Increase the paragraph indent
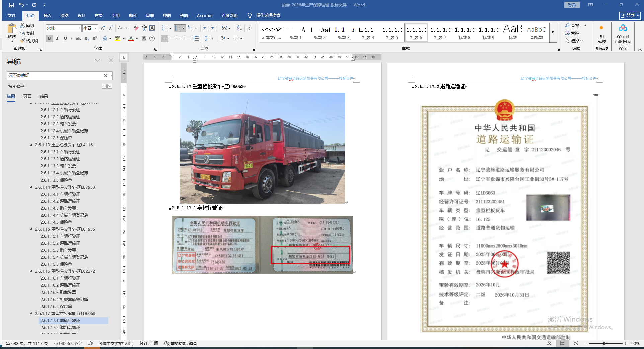 point(214,28)
